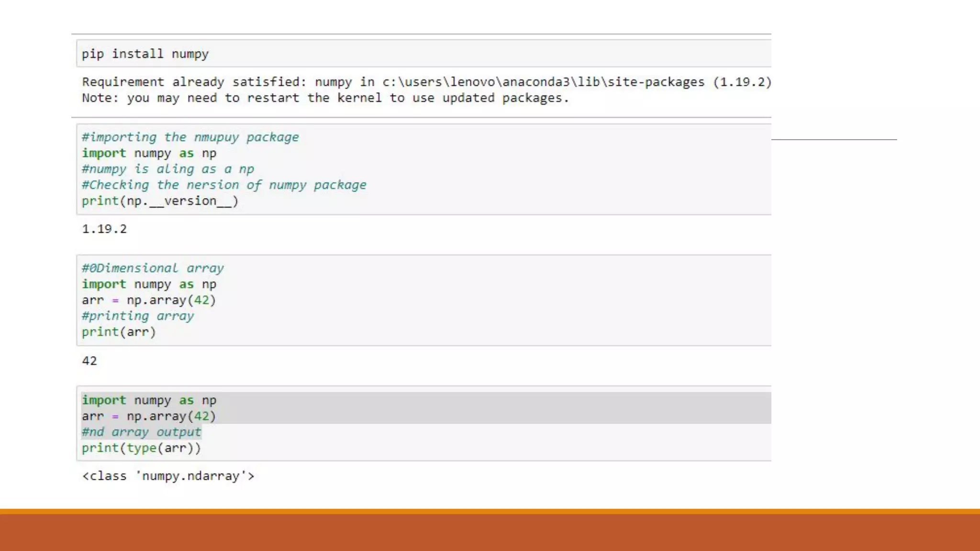
Task: Click the '#printing array' comment
Action: pyautogui.click(x=138, y=316)
